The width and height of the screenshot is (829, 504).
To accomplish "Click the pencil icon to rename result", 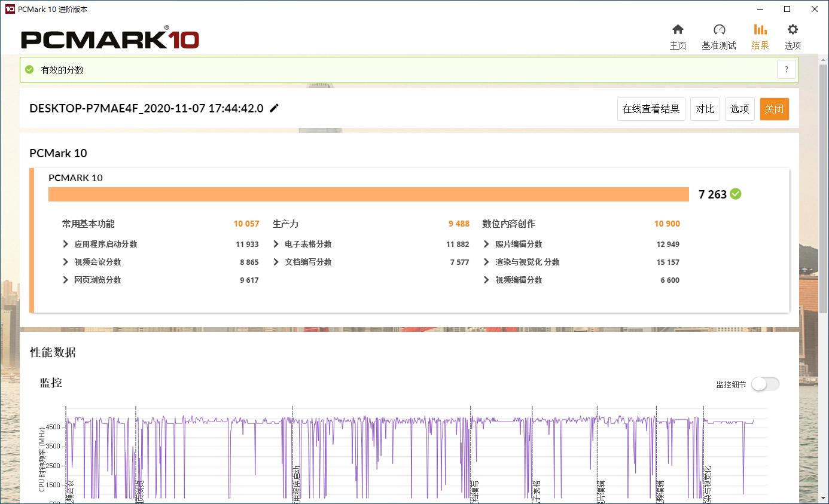I will click(275, 108).
